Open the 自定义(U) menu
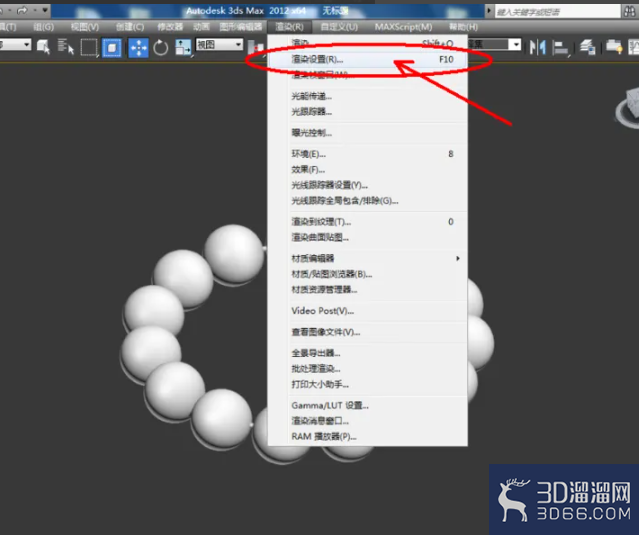The width and height of the screenshot is (639, 535). point(339,27)
